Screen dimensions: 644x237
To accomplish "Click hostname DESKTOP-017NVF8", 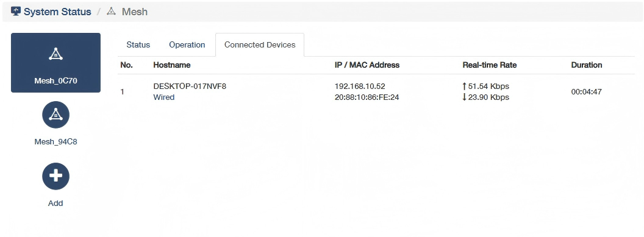I will coord(190,86).
